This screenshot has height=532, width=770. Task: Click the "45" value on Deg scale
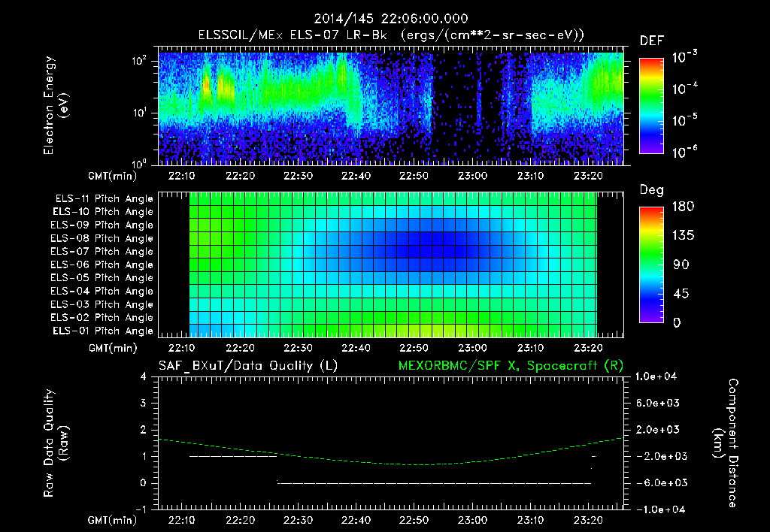[681, 294]
